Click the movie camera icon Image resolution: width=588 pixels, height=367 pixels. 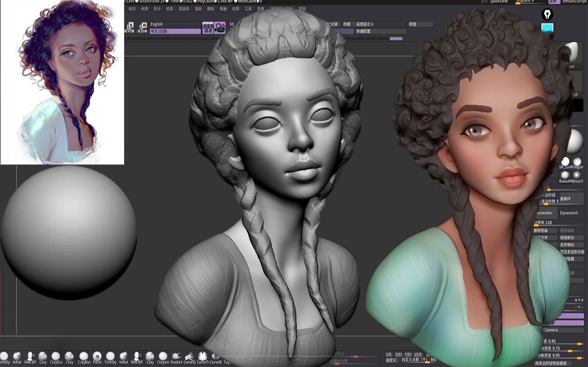tap(220, 28)
